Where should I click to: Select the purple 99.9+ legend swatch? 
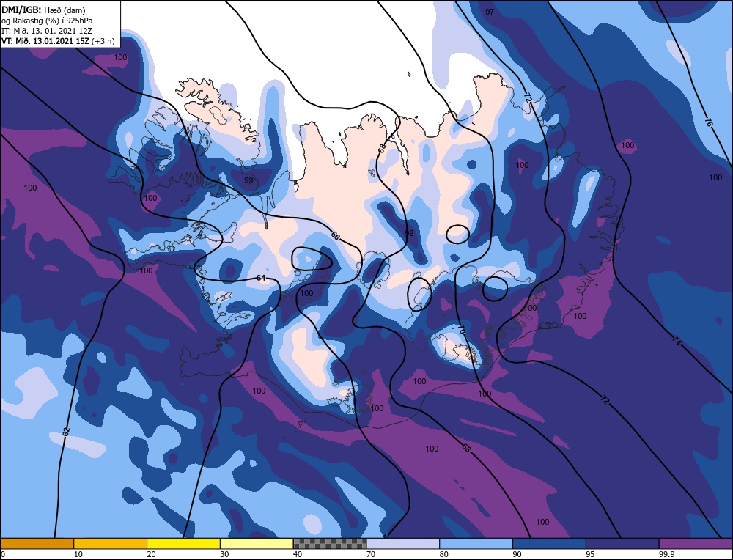point(696,544)
